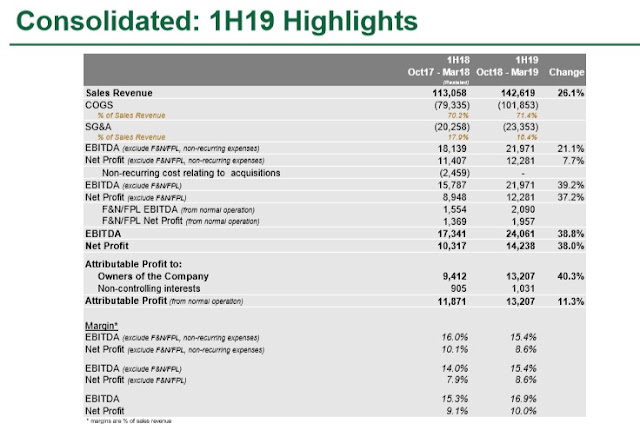Select the Net Profit value 11,407
Screen dimensions: 640x424
pyautogui.click(x=452, y=161)
